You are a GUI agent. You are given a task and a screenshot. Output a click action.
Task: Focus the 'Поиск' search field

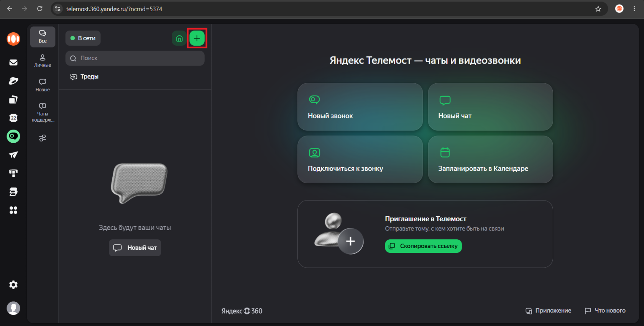(135, 58)
